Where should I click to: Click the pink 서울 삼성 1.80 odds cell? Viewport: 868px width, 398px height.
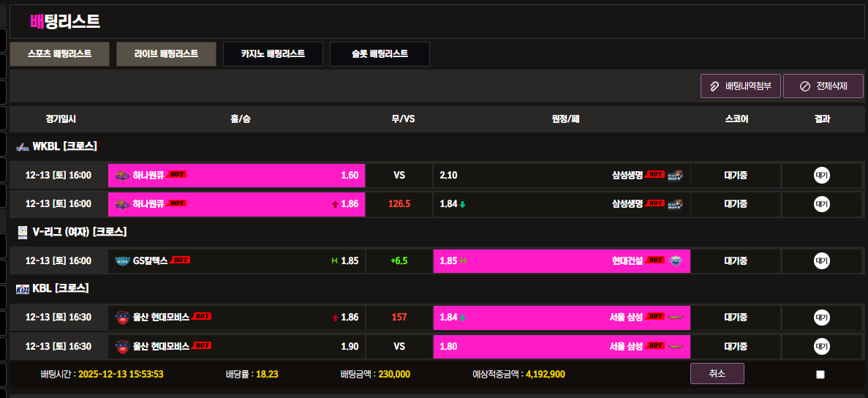(x=561, y=346)
